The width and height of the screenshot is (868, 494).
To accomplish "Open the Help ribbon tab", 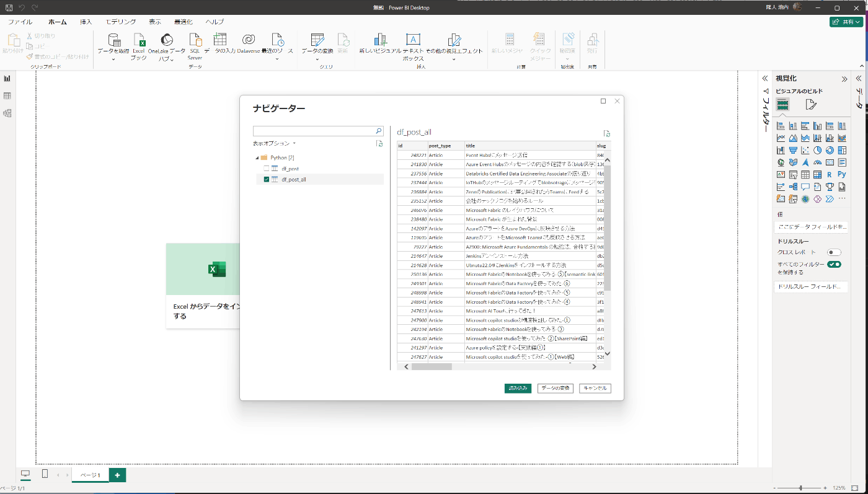I will click(215, 22).
